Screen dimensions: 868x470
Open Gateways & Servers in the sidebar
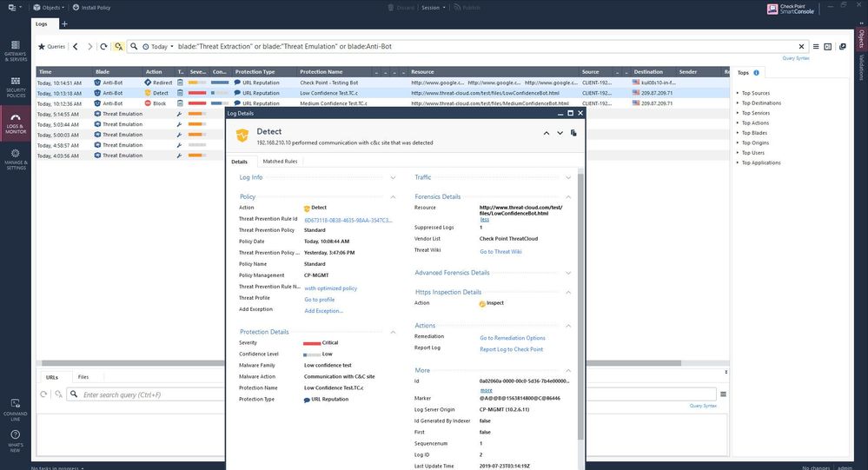(16, 51)
